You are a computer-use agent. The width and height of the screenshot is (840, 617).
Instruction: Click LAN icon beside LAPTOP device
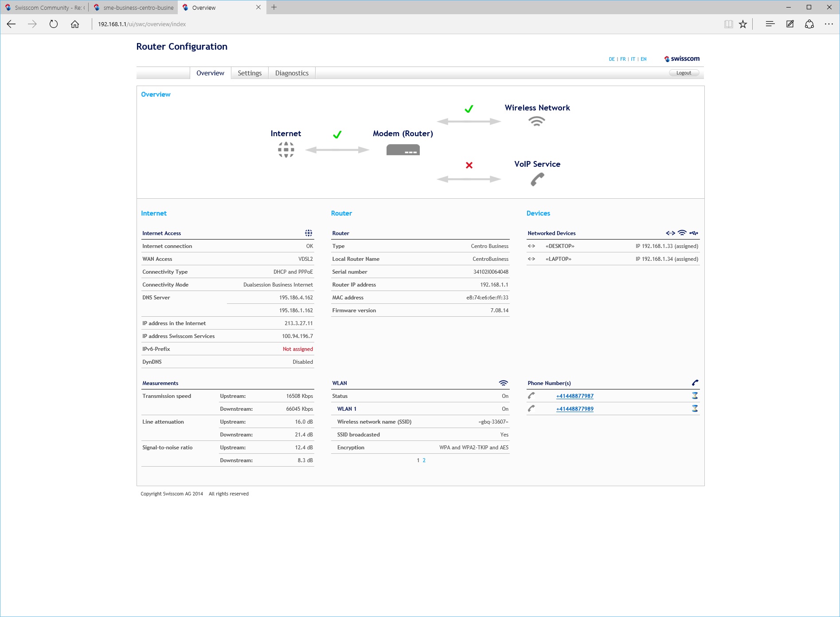531,259
